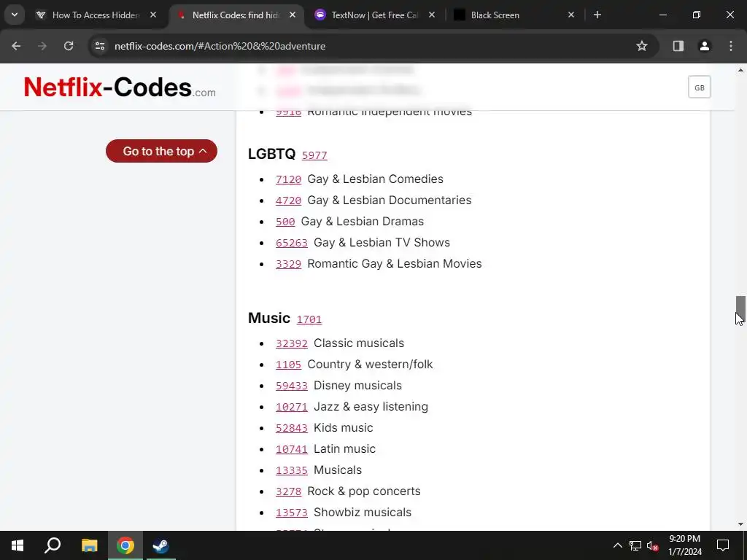This screenshot has width=747, height=560.
Task: Open the network status tray icon
Action: [x=635, y=545]
